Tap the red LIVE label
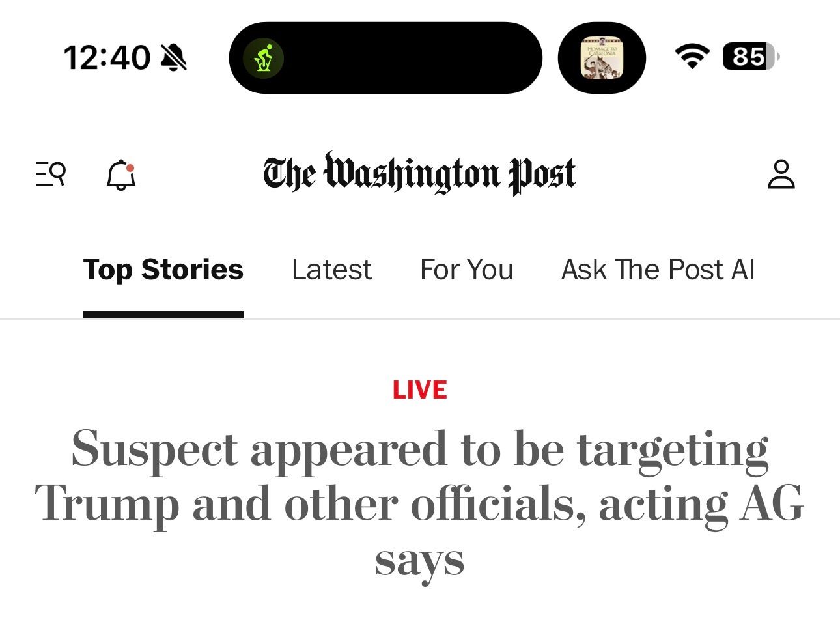 click(419, 389)
